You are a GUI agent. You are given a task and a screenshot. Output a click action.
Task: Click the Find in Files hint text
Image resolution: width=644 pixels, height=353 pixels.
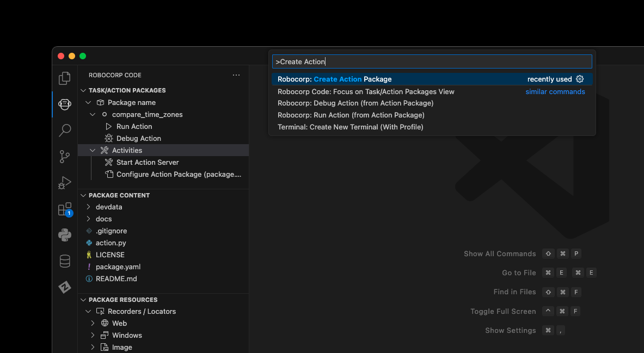click(x=514, y=292)
